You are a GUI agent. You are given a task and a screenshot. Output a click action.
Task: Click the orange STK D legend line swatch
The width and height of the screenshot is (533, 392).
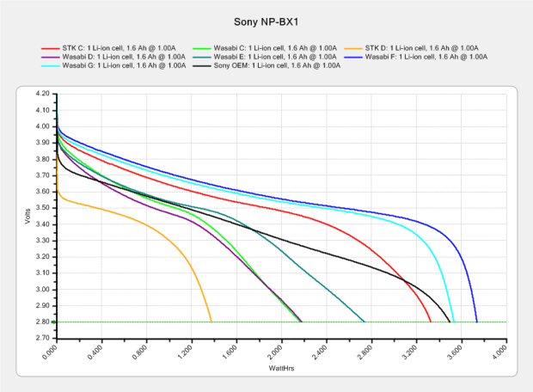click(x=353, y=49)
